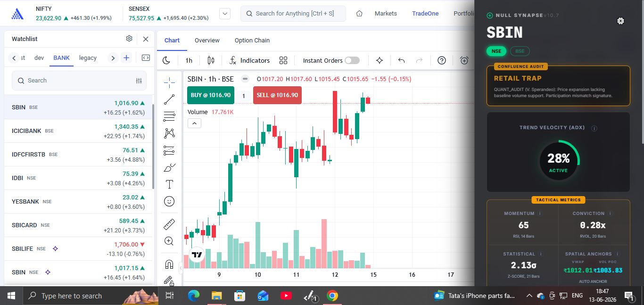
Task: Open Watchlist settings gear
Action: 129,39
